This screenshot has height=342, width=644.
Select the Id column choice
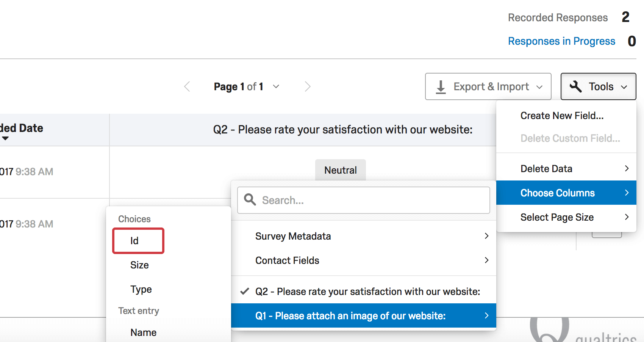[x=138, y=241]
